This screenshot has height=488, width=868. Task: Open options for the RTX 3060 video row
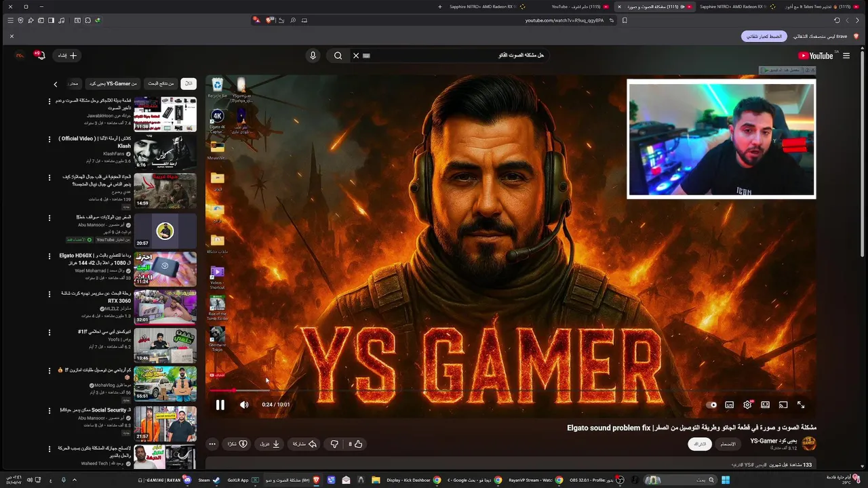(x=49, y=294)
